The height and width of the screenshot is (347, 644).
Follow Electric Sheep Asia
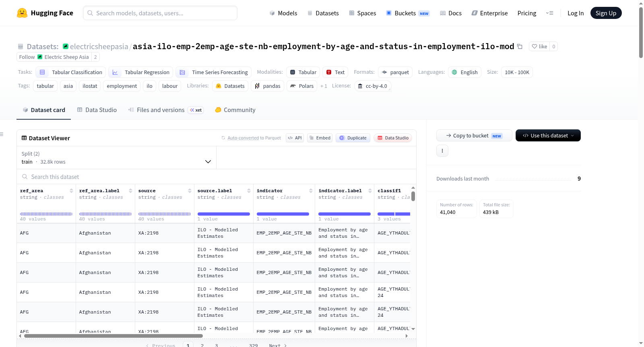(x=54, y=57)
